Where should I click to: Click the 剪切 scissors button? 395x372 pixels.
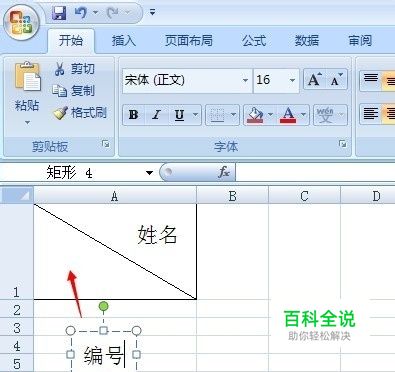click(x=74, y=69)
